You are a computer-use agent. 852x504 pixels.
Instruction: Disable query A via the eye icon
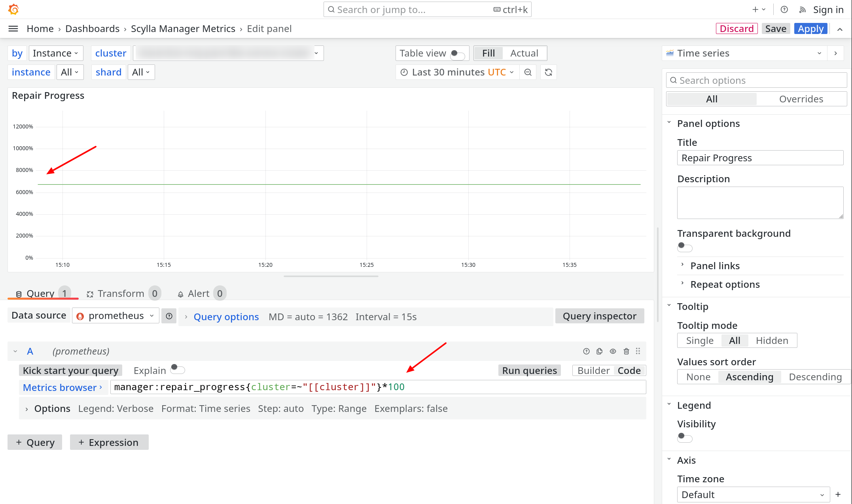click(613, 351)
